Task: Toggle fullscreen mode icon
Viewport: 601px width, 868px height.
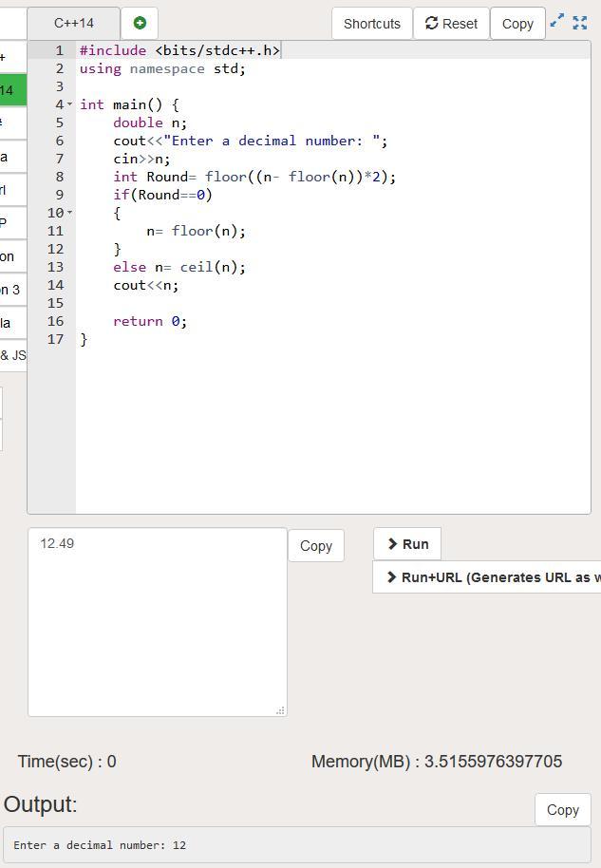Action: pyautogui.click(x=579, y=23)
